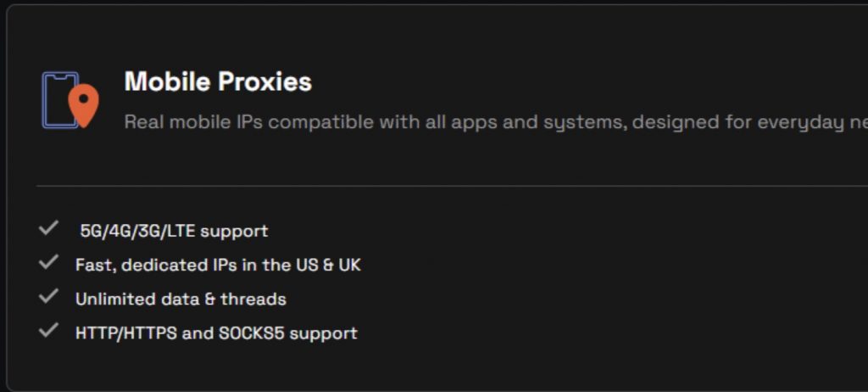Click the Mobile Proxies phone icon
This screenshot has height=392, width=868.
[58, 98]
